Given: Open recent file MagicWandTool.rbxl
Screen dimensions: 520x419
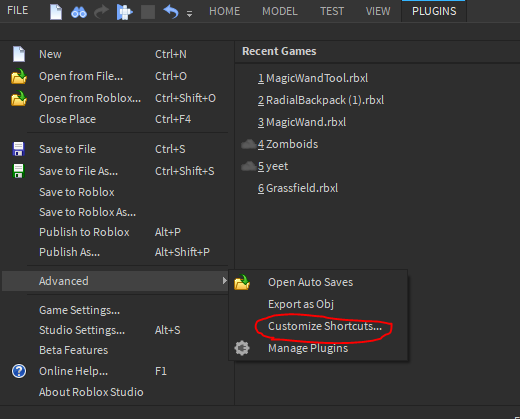Looking at the screenshot, I should click(313, 78).
